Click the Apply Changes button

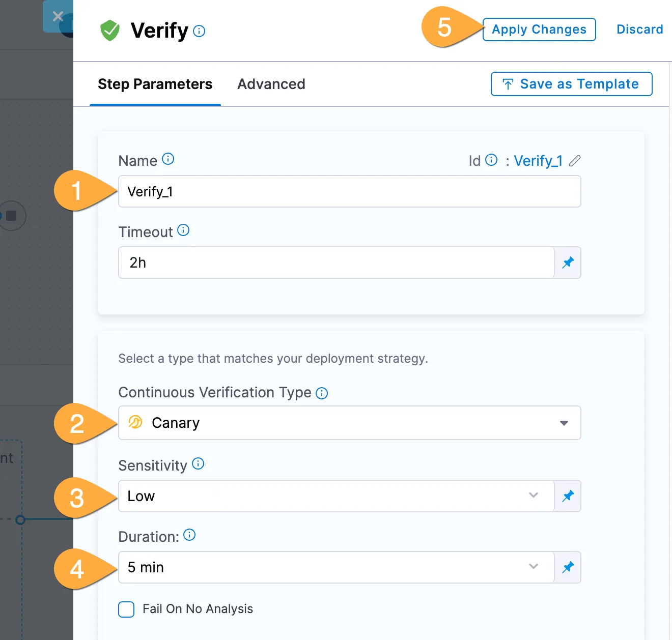click(539, 30)
